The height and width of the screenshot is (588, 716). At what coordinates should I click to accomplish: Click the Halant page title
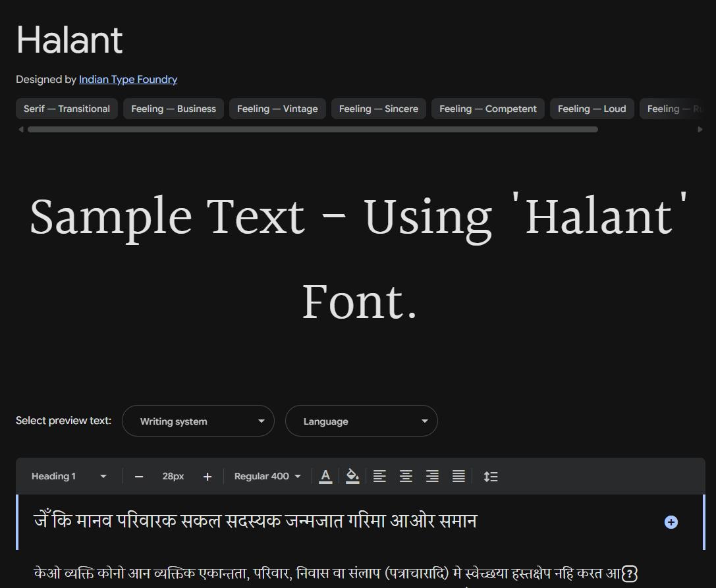pyautogui.click(x=69, y=40)
